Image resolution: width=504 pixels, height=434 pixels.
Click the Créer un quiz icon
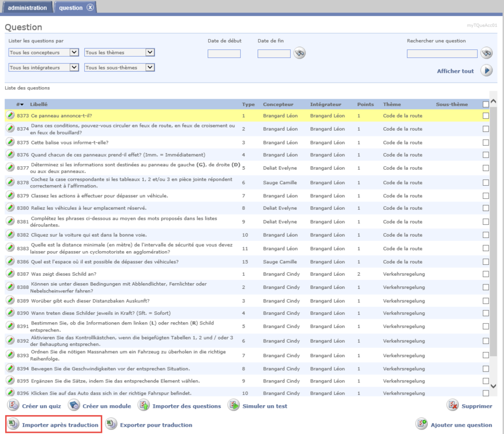click(13, 405)
